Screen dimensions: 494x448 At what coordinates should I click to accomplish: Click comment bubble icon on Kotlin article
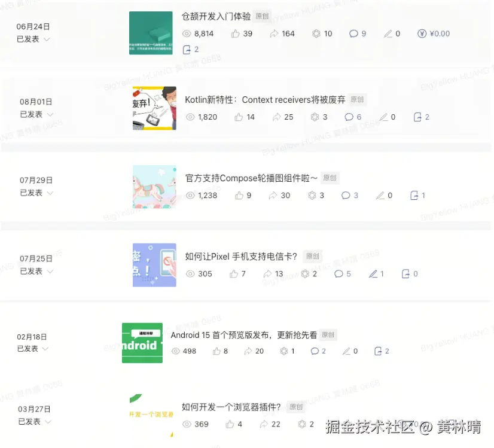349,117
